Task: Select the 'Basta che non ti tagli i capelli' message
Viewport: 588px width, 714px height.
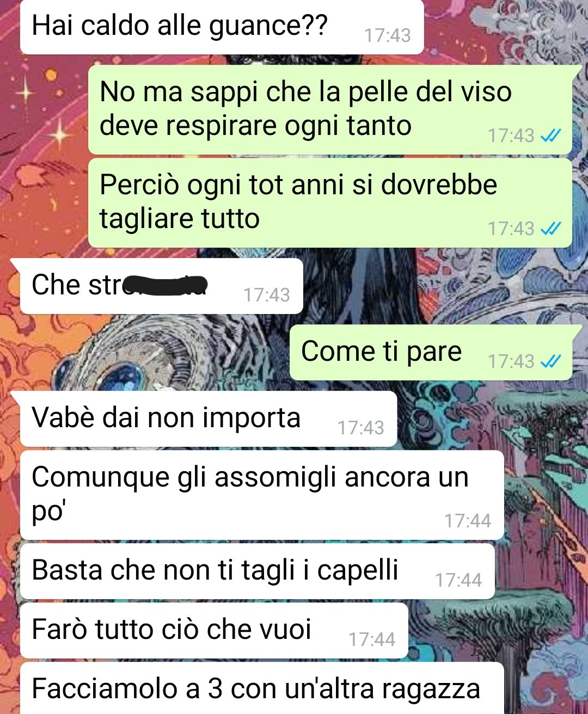Action: (x=257, y=571)
